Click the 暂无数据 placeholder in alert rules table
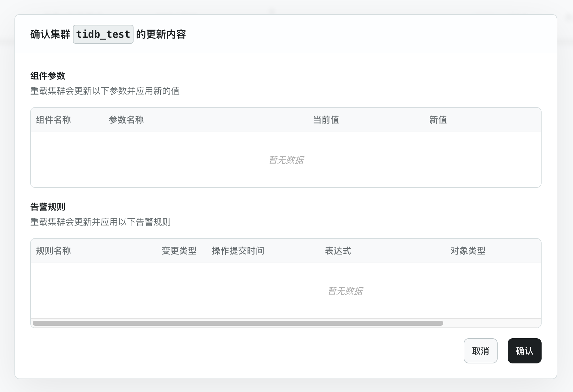Viewport: 573px width, 392px height. (x=346, y=291)
